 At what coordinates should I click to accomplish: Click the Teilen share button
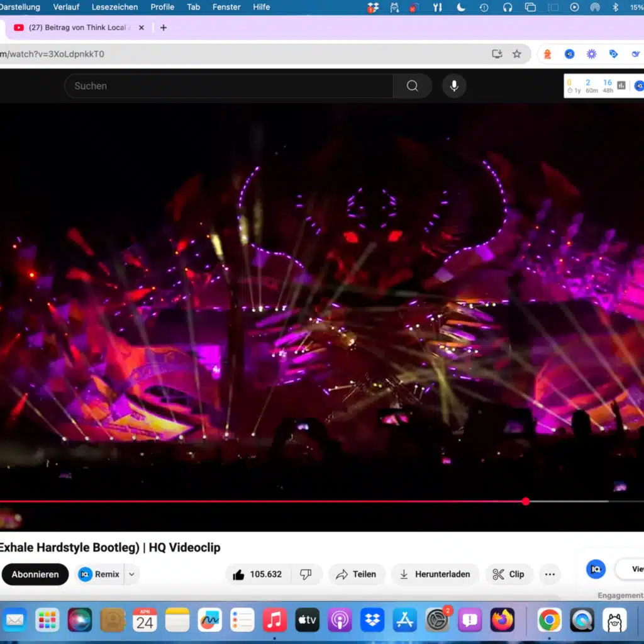click(x=356, y=574)
